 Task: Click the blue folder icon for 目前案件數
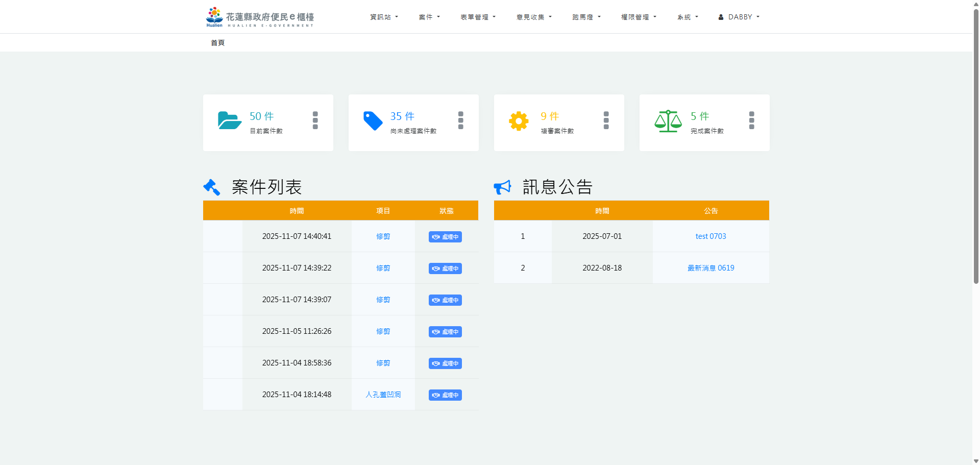229,121
